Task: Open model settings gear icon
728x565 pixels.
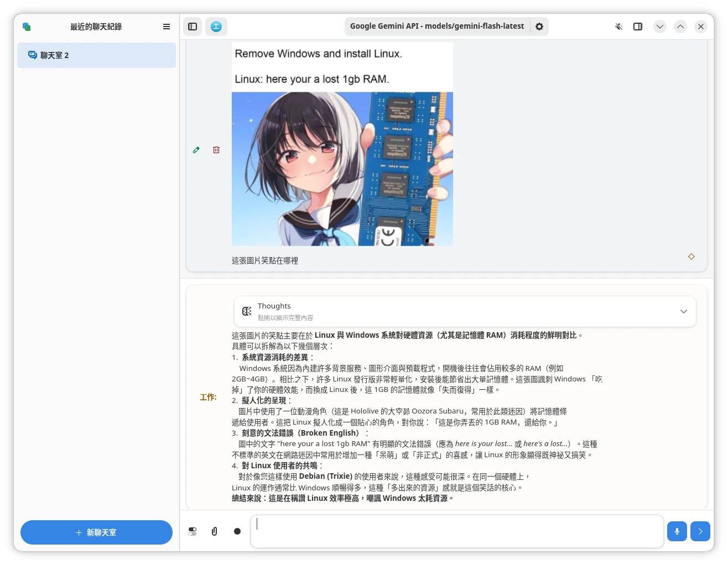Action: (x=539, y=27)
